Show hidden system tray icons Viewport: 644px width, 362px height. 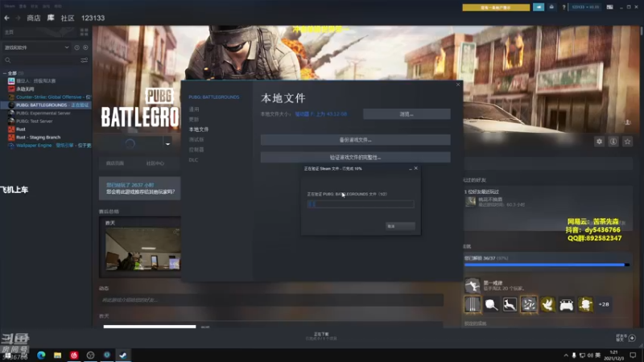(566, 356)
